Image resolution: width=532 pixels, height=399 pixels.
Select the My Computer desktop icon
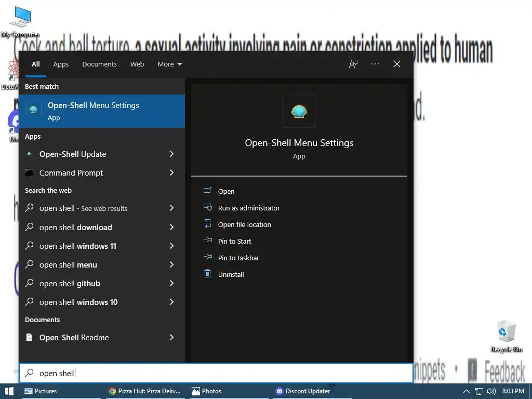click(x=20, y=22)
